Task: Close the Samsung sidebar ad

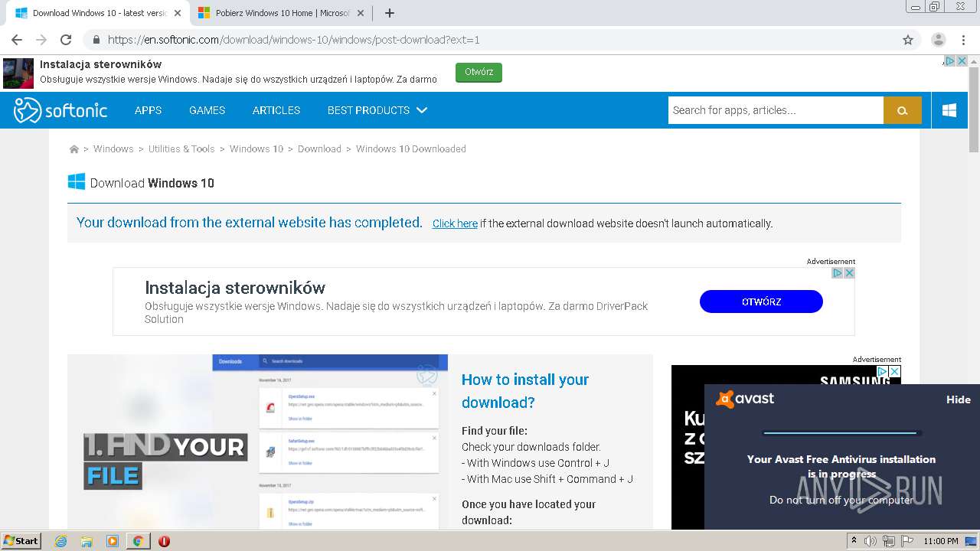Action: [894, 371]
